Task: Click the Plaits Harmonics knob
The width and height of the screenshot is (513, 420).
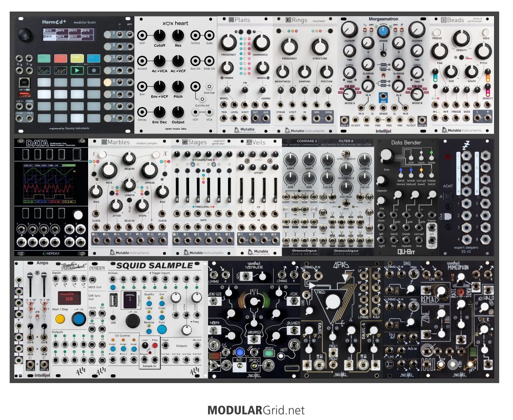Action: pos(261,42)
